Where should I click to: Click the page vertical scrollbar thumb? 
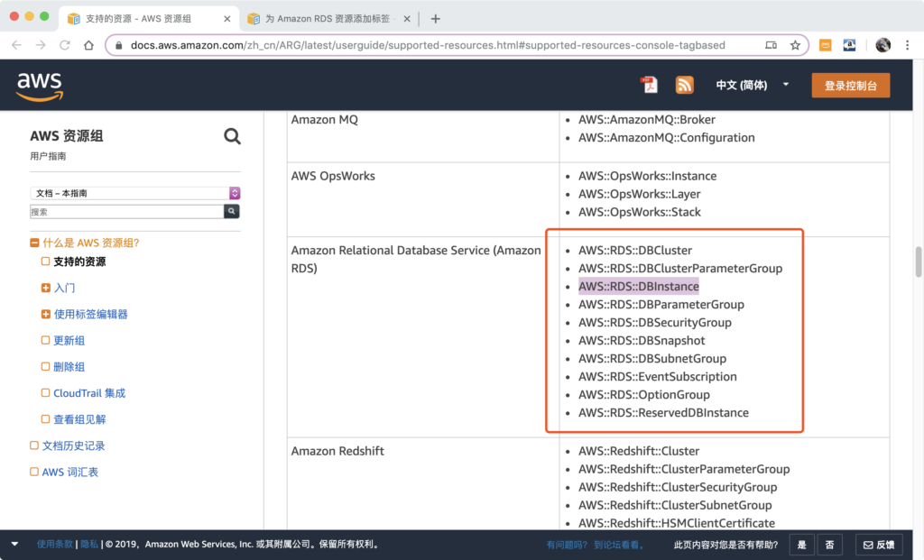click(918, 262)
